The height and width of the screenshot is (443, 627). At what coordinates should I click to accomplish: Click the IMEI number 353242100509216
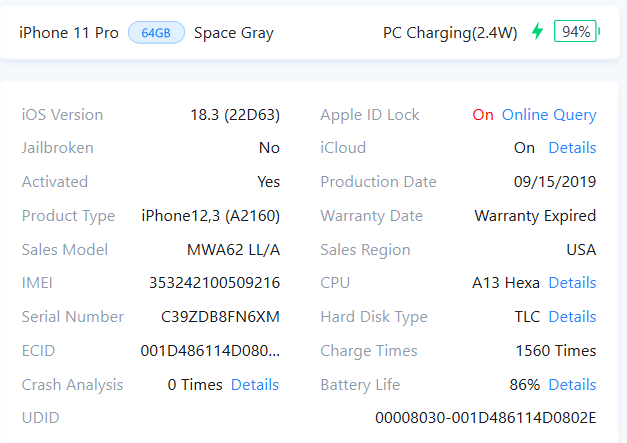pyautogui.click(x=214, y=283)
